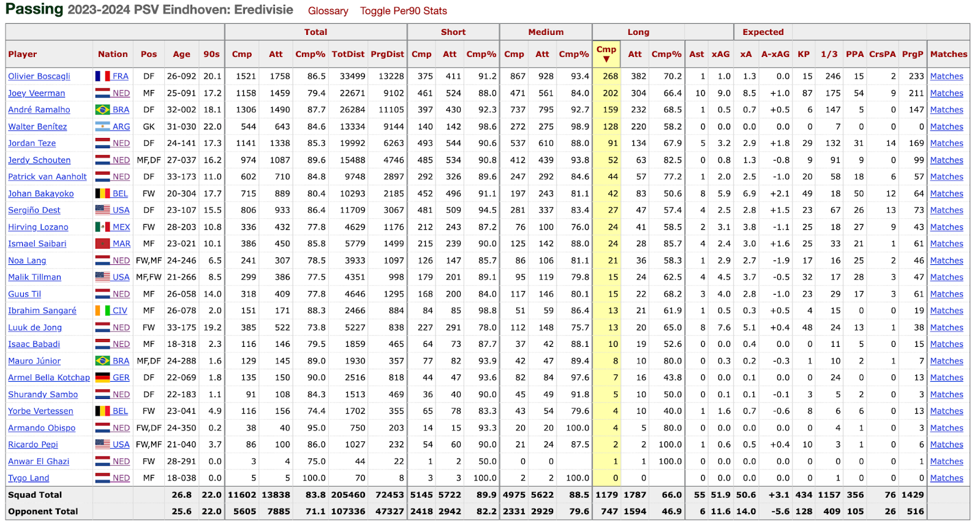Sort by Long Cmp column header
This screenshot has height=524, width=980.
pos(606,53)
